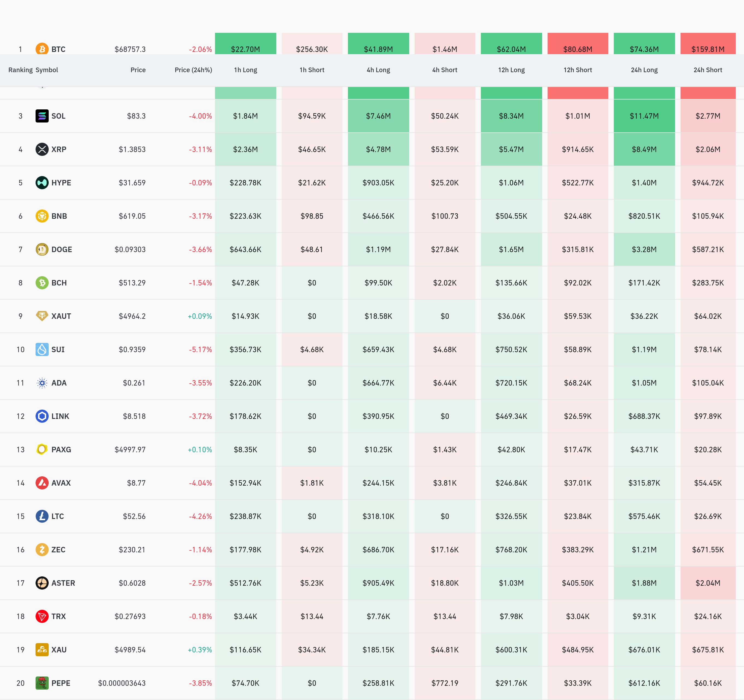Screen dimensions: 744x700
Task: Click the Litecoin LTC icon
Action: click(42, 516)
